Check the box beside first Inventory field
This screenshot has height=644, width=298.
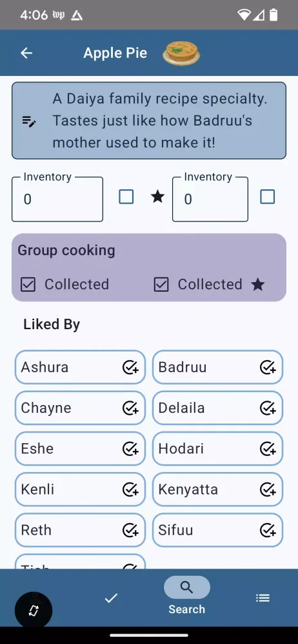126,197
